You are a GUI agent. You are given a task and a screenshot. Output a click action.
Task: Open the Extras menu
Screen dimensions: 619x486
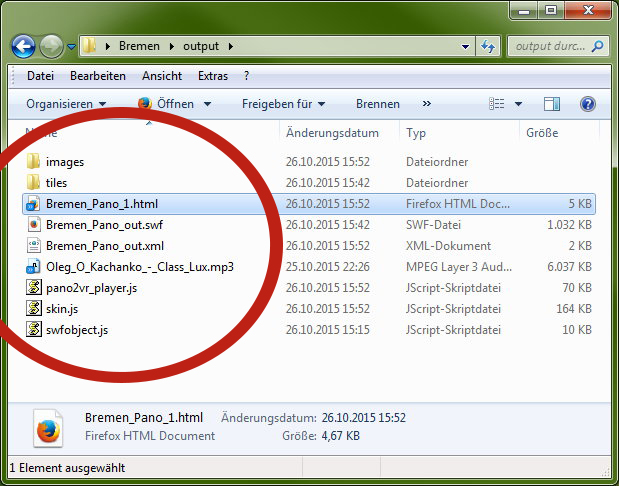(213, 76)
